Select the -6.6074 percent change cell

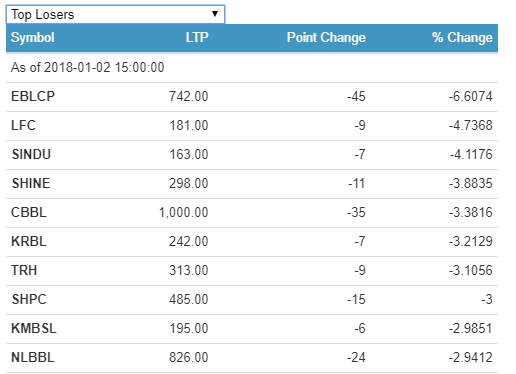click(x=470, y=97)
